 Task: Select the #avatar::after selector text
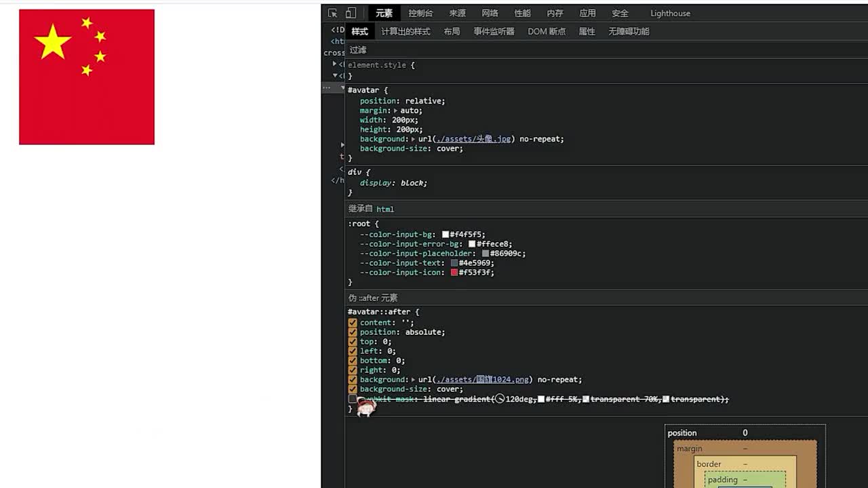coord(378,312)
